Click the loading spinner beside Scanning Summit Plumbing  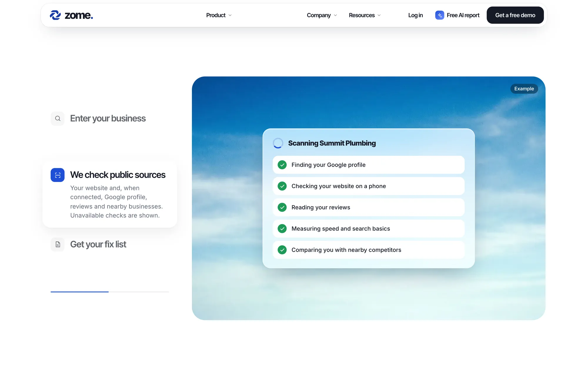point(278,143)
